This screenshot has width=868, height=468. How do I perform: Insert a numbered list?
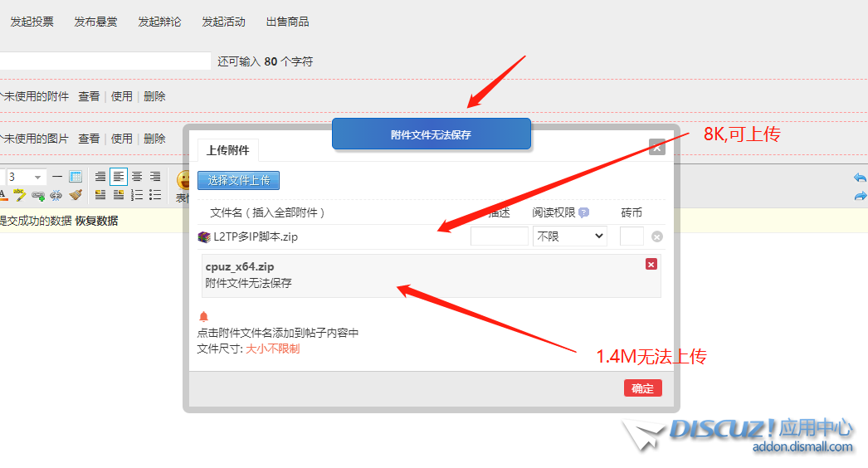pos(136,195)
